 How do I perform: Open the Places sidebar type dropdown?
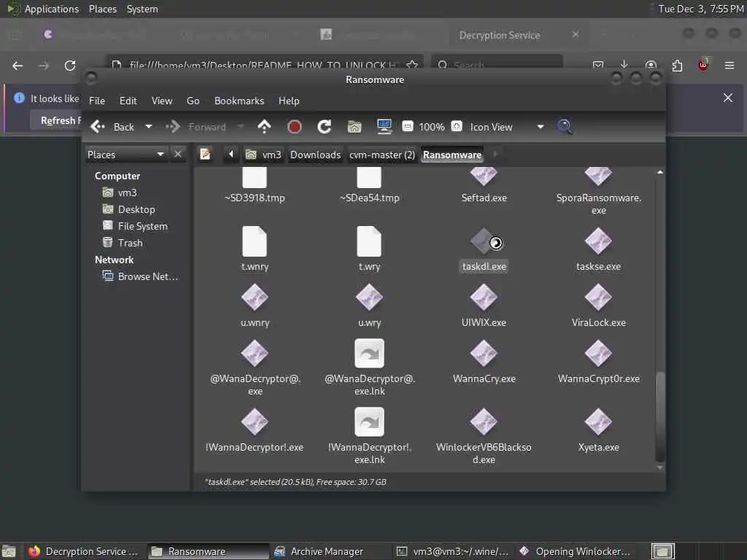125,155
